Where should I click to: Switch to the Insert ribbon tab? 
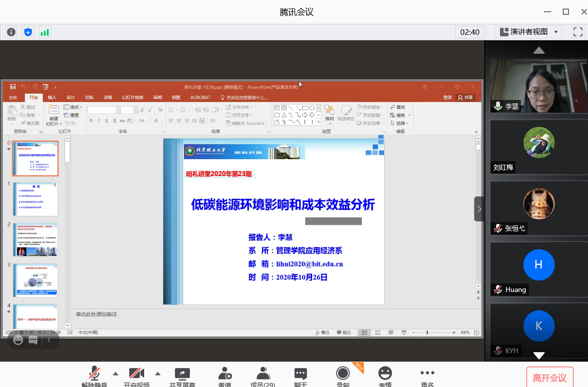pos(52,97)
